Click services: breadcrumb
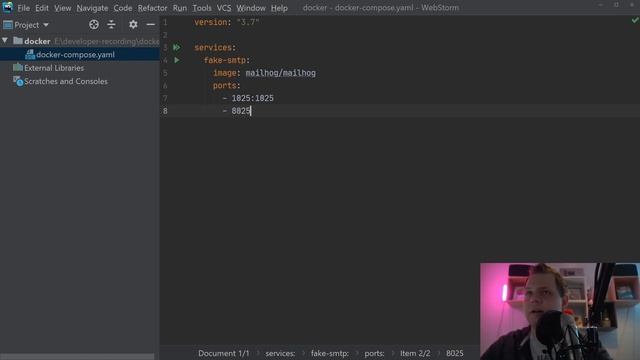Viewport: 640px width, 360px height. [x=280, y=353]
